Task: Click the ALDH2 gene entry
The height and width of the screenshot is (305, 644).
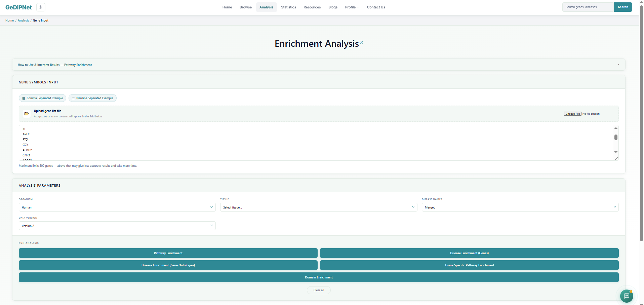Action: (27, 150)
